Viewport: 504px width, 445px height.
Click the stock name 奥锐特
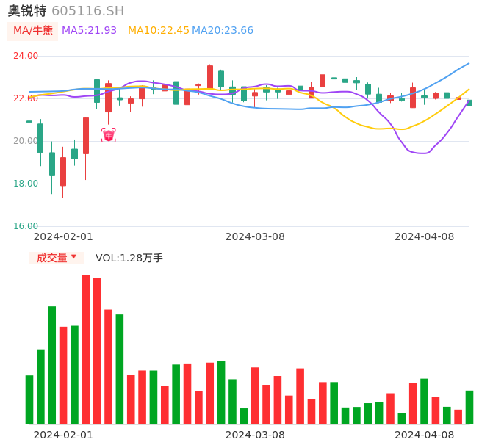click(27, 11)
